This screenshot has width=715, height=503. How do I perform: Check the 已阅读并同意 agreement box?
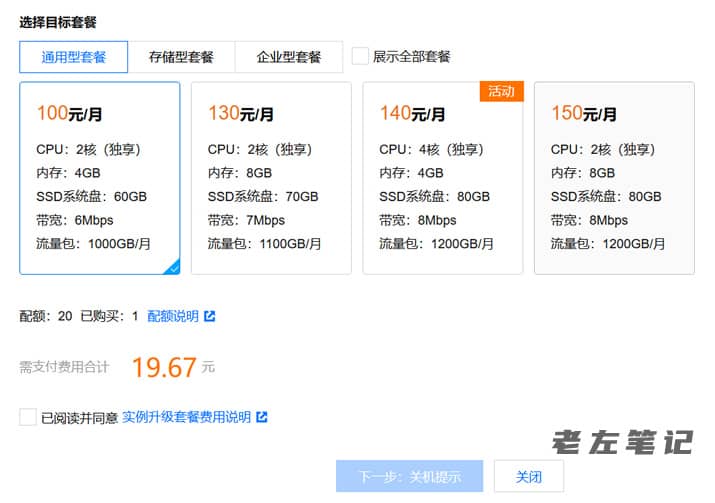point(28,417)
